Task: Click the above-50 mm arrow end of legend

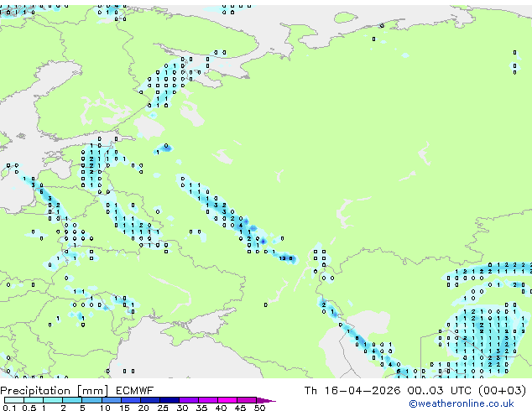Action: coord(266,400)
